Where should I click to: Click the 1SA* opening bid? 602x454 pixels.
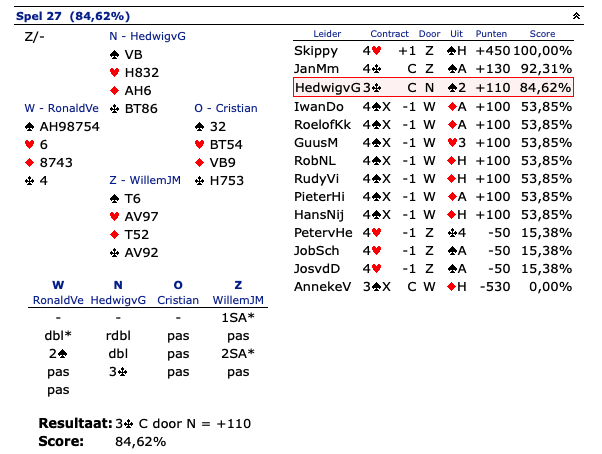click(238, 318)
